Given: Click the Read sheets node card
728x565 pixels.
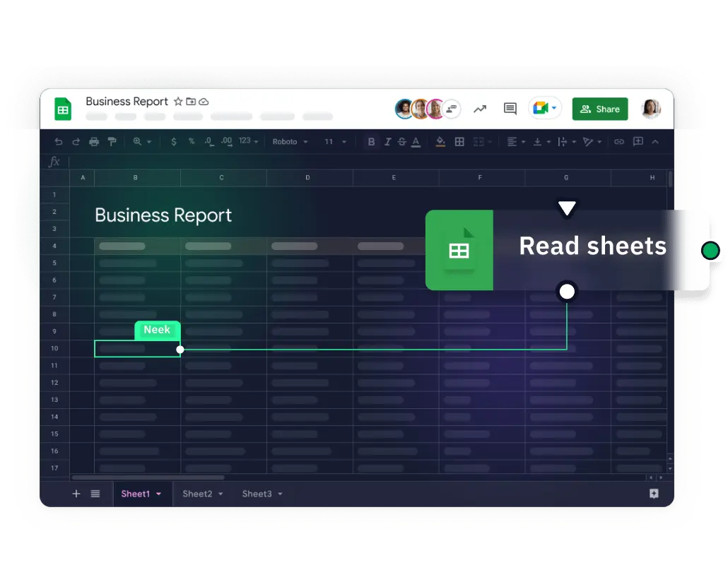Looking at the screenshot, I should coord(568,250).
